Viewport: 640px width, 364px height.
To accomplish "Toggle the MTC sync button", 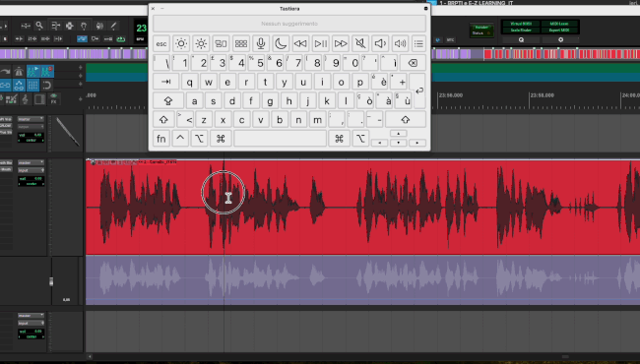I will pyautogui.click(x=450, y=40).
